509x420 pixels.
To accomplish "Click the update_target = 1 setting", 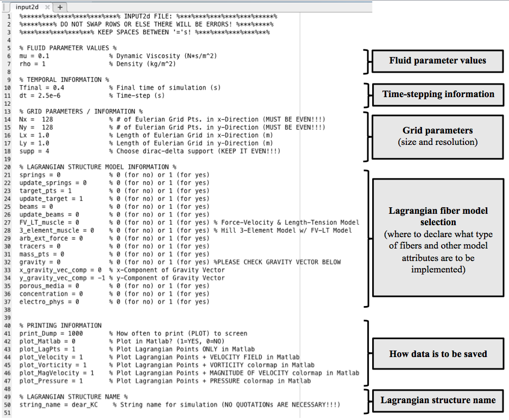I will [51, 199].
